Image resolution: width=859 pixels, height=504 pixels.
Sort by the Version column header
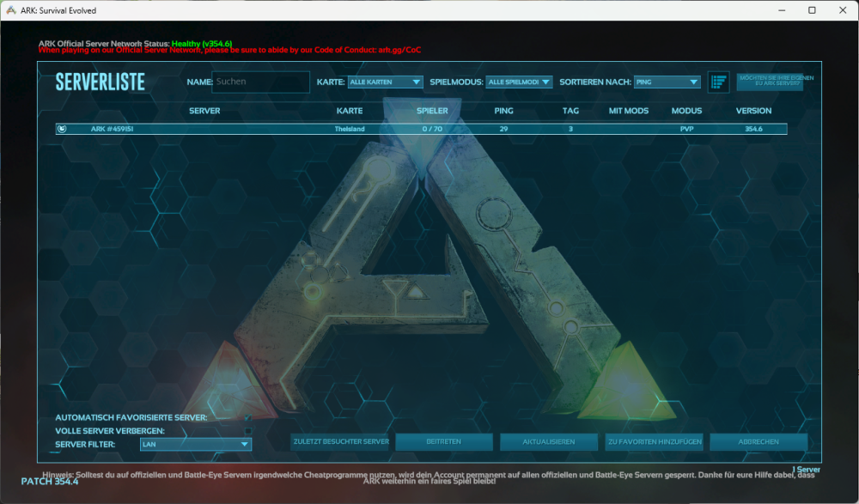tap(753, 111)
